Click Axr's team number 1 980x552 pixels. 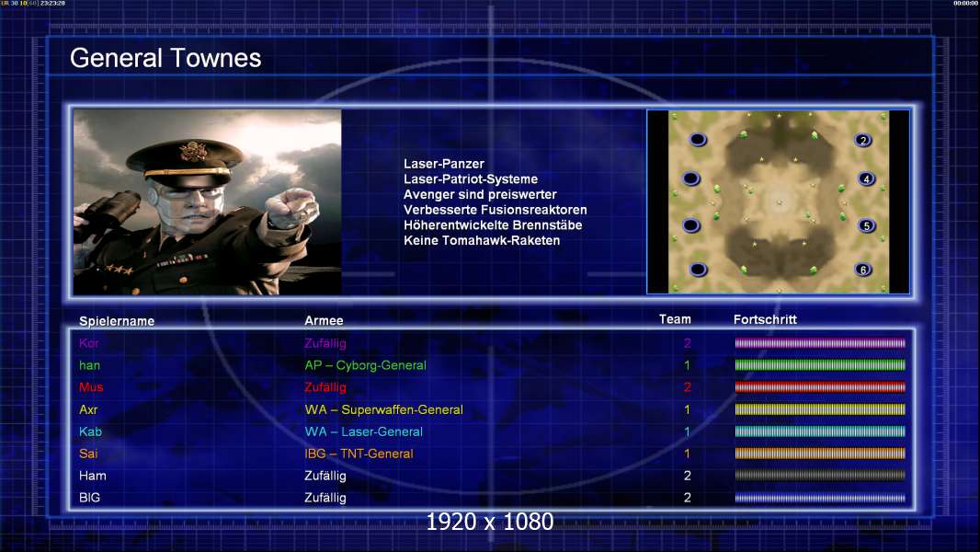(688, 409)
